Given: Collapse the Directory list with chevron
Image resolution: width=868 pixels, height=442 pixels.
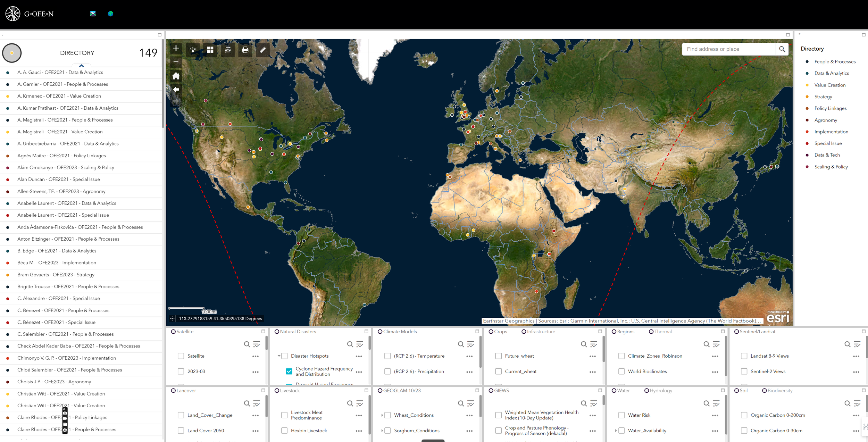Looking at the screenshot, I should [x=81, y=66].
